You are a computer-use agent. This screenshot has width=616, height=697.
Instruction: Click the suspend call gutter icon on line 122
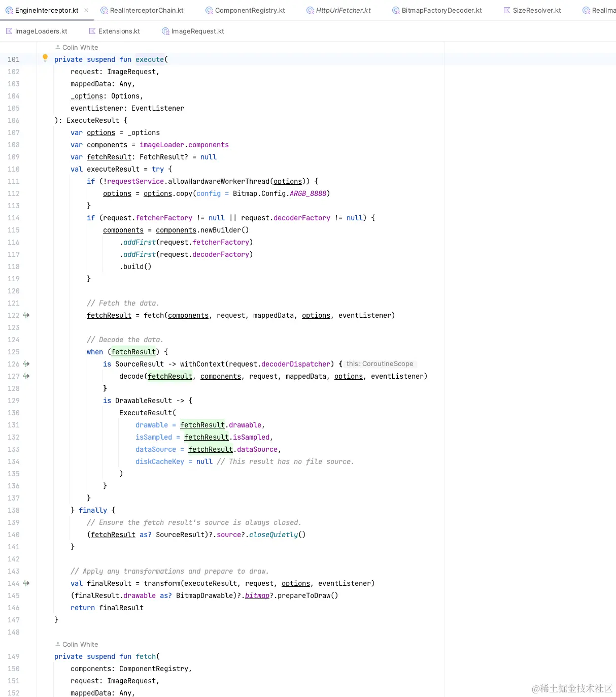[x=26, y=315]
